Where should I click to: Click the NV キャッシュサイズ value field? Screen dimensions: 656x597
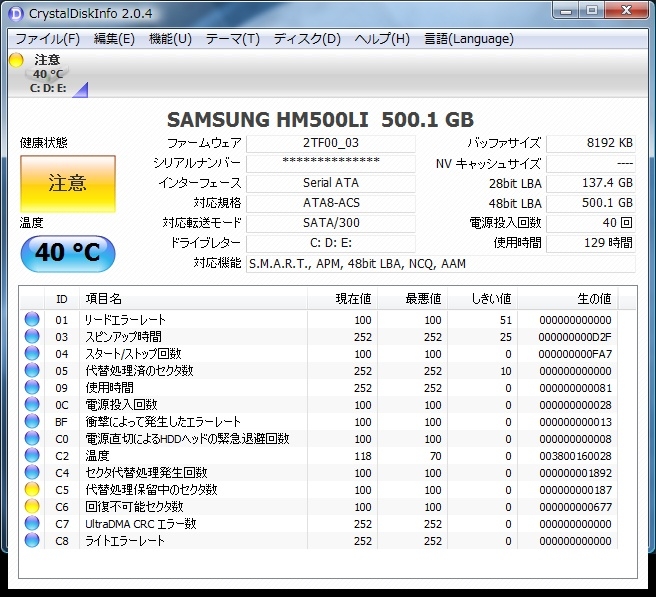[591, 163]
